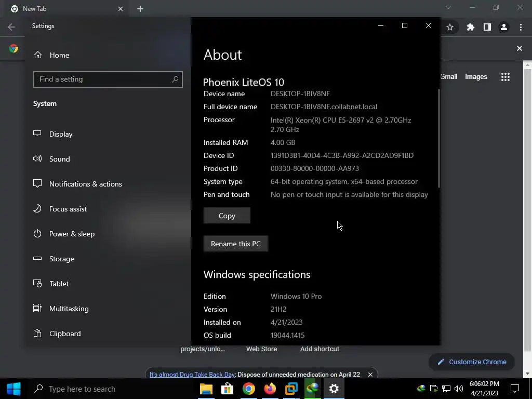Open VirtualBox-like blue taskbar icon
This screenshot has width=532, height=399.
[291, 389]
